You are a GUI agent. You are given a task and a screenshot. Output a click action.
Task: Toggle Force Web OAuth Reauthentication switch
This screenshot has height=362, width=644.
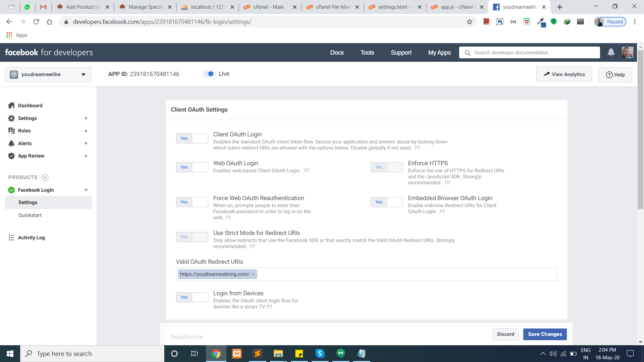coord(192,202)
